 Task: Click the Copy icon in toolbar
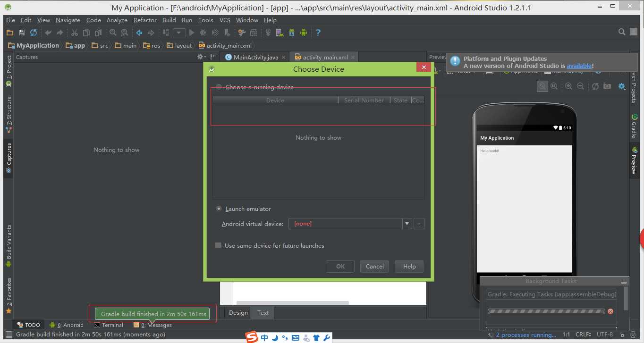tap(86, 33)
